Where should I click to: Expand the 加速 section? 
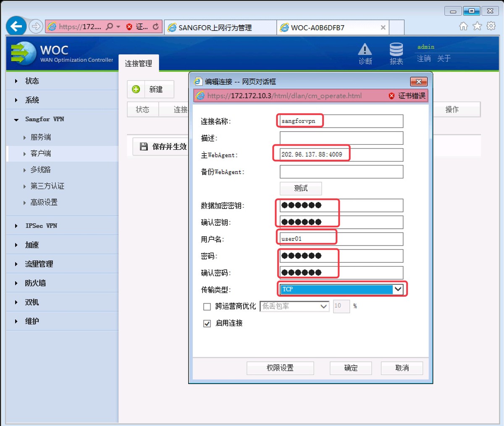click(x=62, y=245)
